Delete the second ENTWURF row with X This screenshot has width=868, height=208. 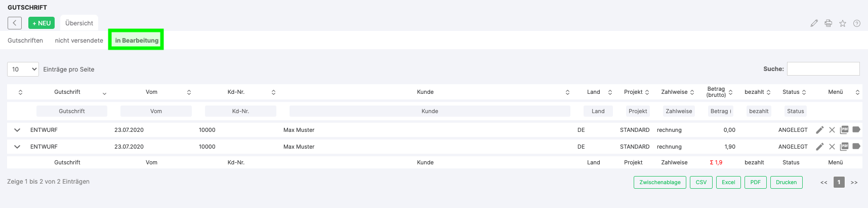tap(832, 147)
